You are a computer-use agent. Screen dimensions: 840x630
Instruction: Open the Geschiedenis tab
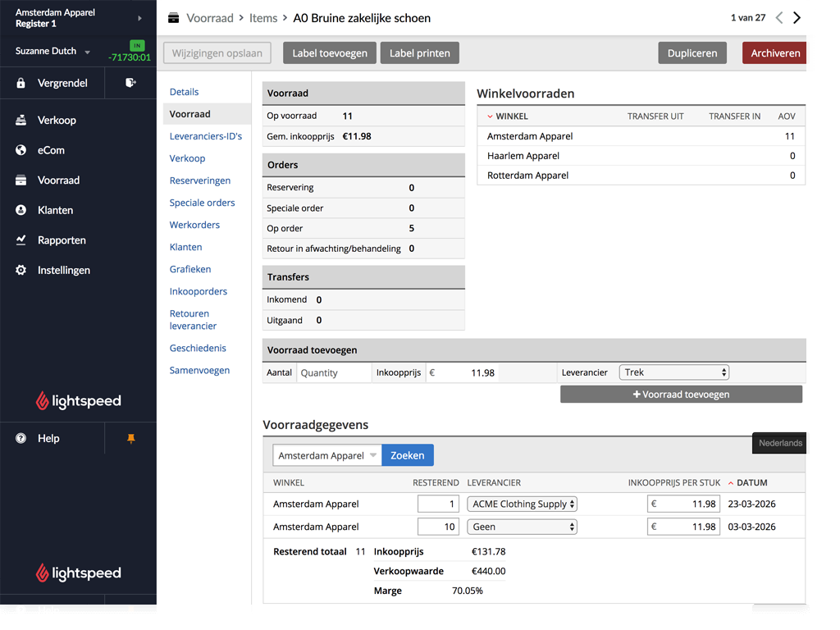[198, 348]
